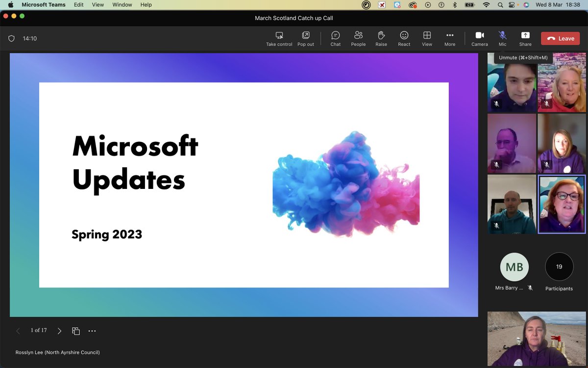
Task: Leave the meeting
Action: [560, 38]
